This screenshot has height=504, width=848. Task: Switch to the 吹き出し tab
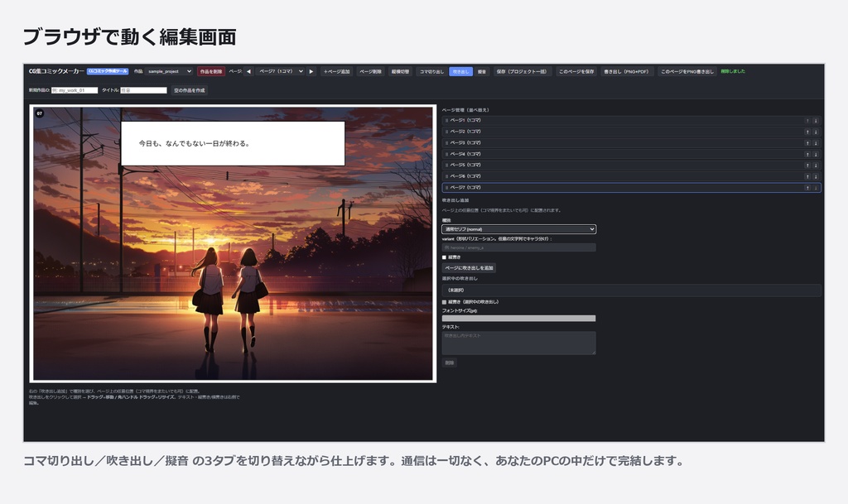pyautogui.click(x=460, y=71)
